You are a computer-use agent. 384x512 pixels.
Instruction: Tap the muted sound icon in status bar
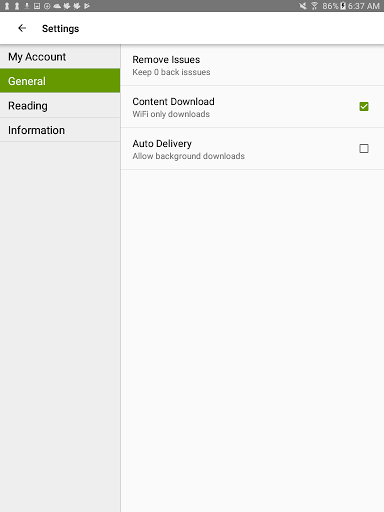point(303,6)
